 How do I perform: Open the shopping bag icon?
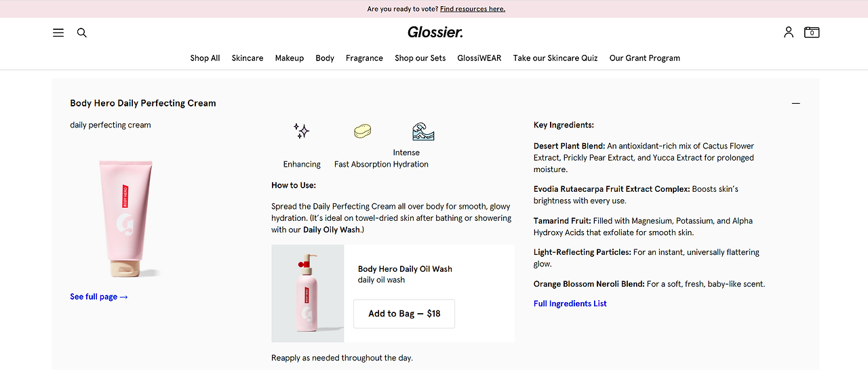coord(812,32)
